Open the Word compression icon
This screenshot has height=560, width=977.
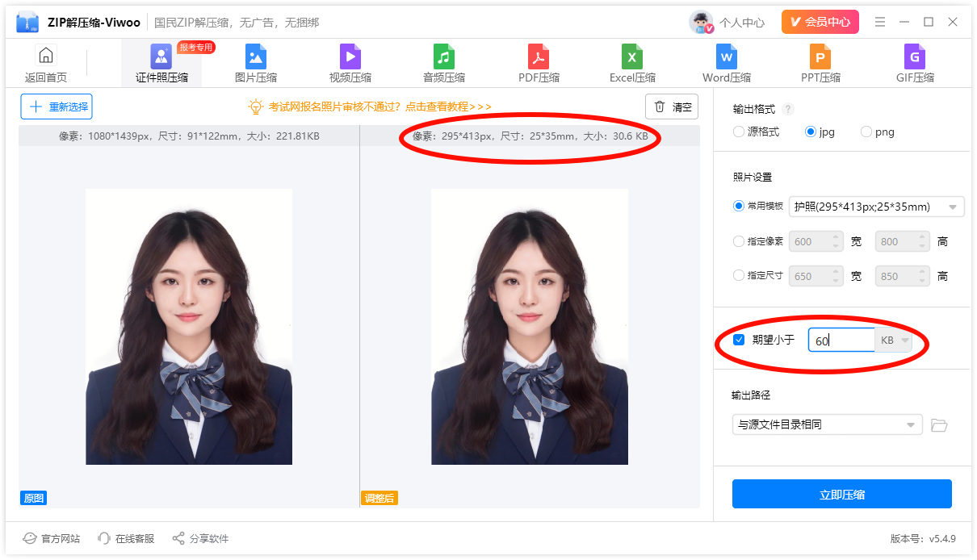[x=727, y=56]
